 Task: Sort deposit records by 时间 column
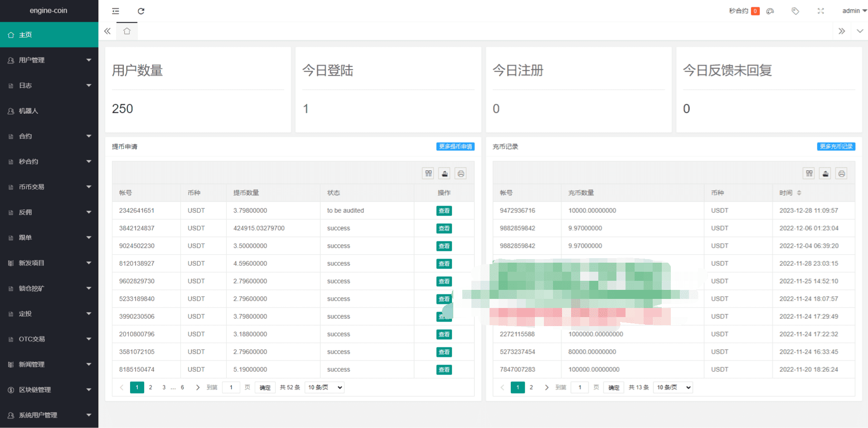799,193
